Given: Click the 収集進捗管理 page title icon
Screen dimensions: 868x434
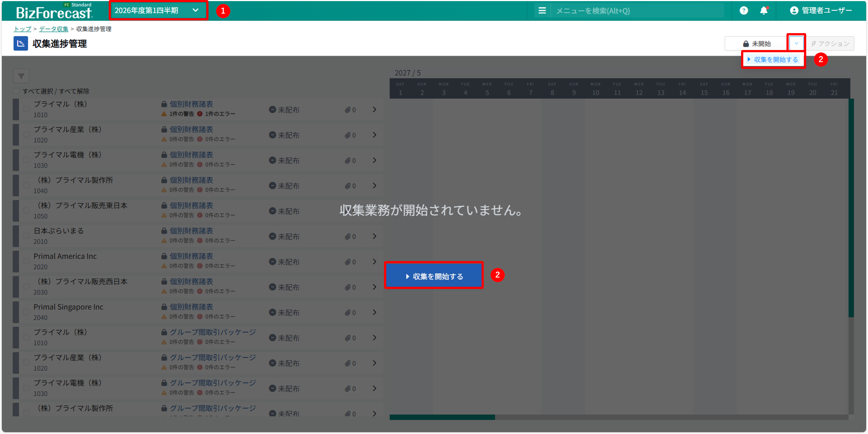Looking at the screenshot, I should (21, 43).
